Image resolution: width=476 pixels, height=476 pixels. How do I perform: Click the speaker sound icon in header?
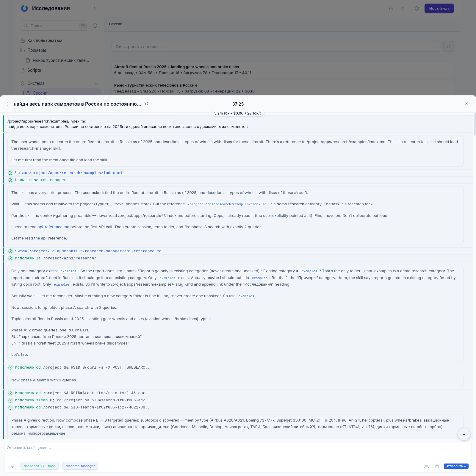coord(403,8)
